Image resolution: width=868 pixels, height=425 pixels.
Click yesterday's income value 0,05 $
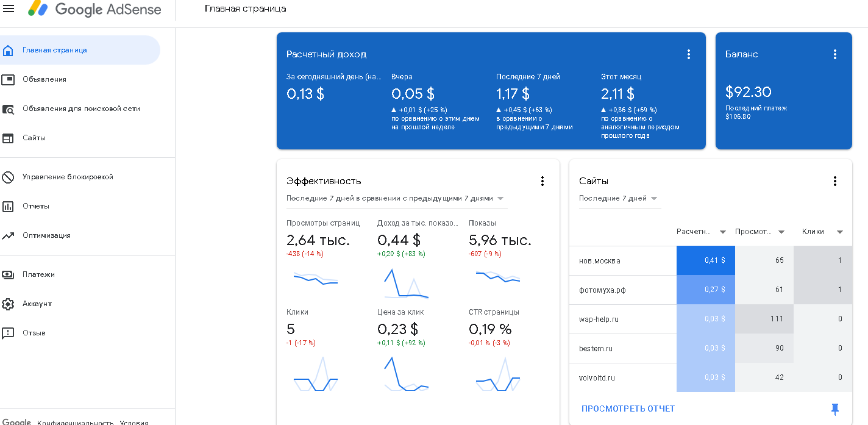click(x=413, y=93)
